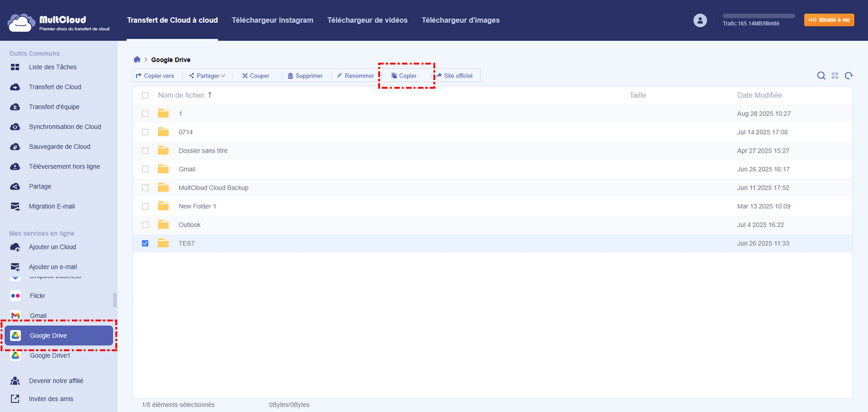Check the box for MultCloud Cloud Backup
Screen dimensions: 868x412
145,187
